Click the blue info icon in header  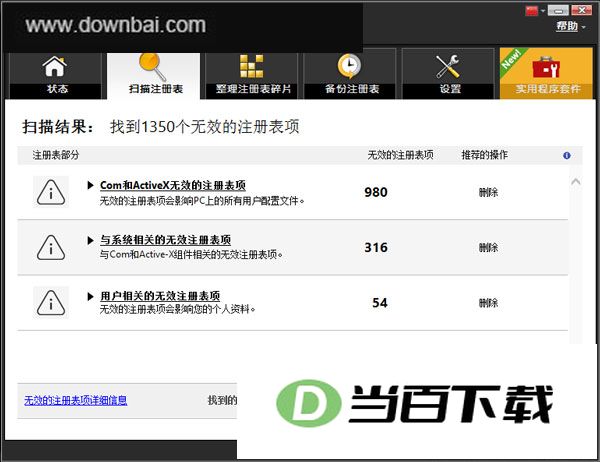point(567,155)
